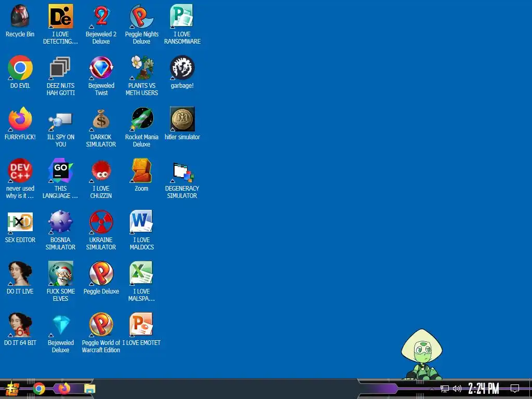This screenshot has height=399, width=532.
Task: Open the Start menu button on taskbar
Action: [12, 389]
